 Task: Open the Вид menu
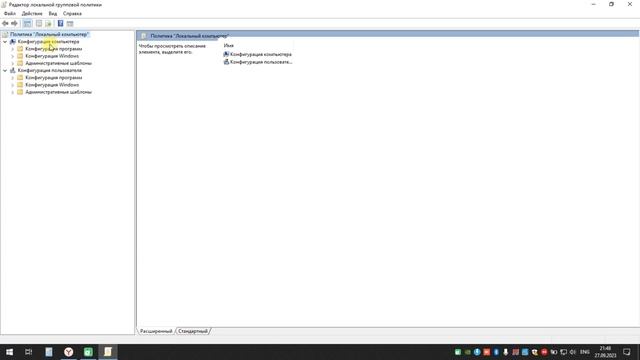[53, 13]
